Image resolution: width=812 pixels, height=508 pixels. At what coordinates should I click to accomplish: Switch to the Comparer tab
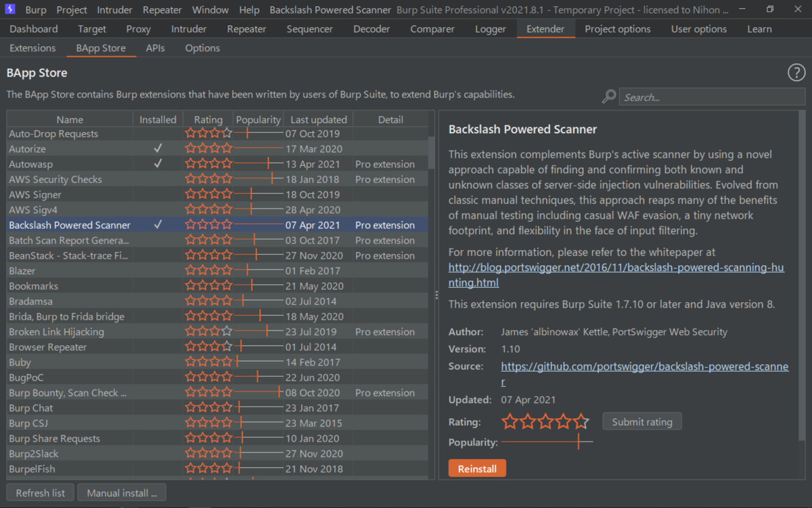coord(432,29)
